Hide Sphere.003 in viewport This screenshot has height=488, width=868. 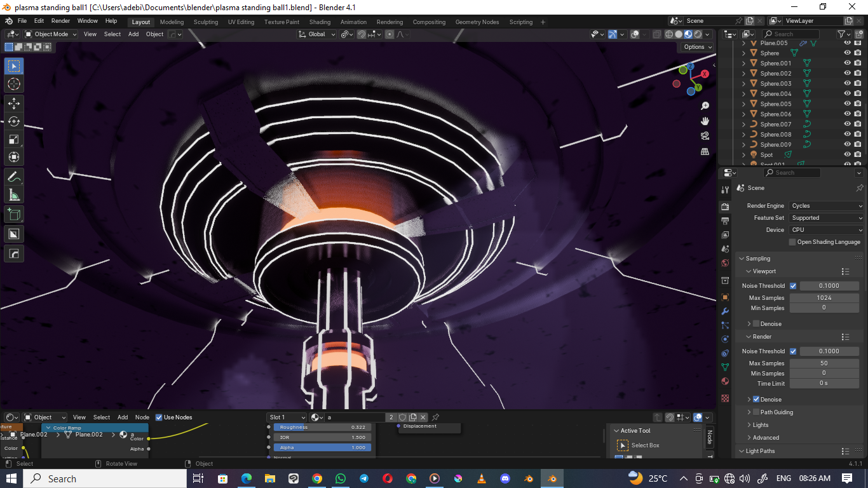pyautogui.click(x=847, y=84)
